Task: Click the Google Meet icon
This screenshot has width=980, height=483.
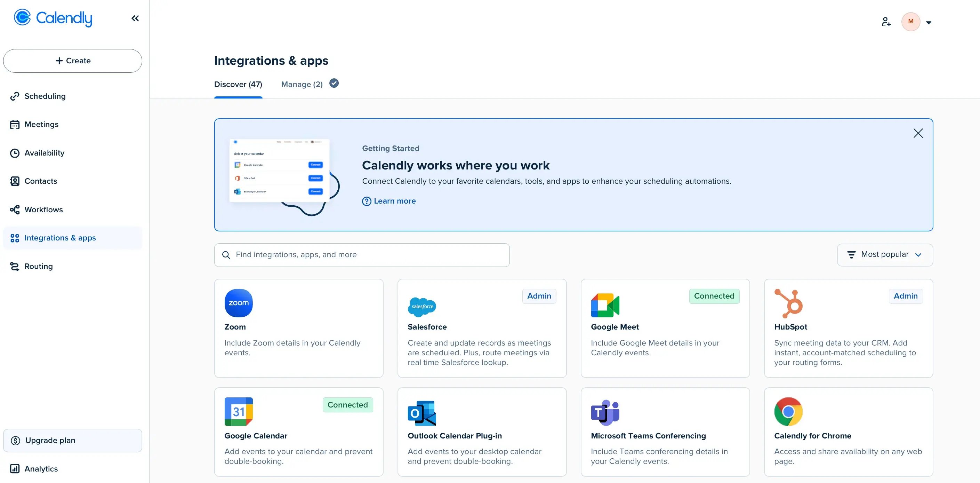Action: 605,305
